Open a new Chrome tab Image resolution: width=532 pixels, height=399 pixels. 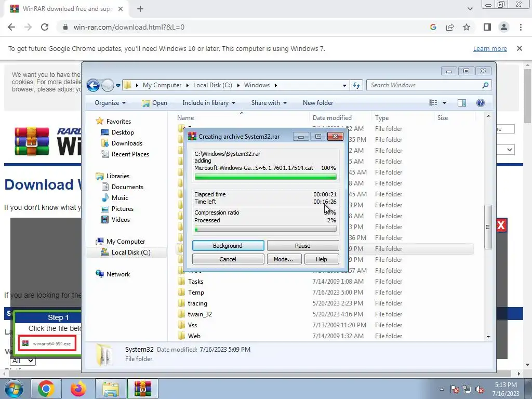pos(140,9)
